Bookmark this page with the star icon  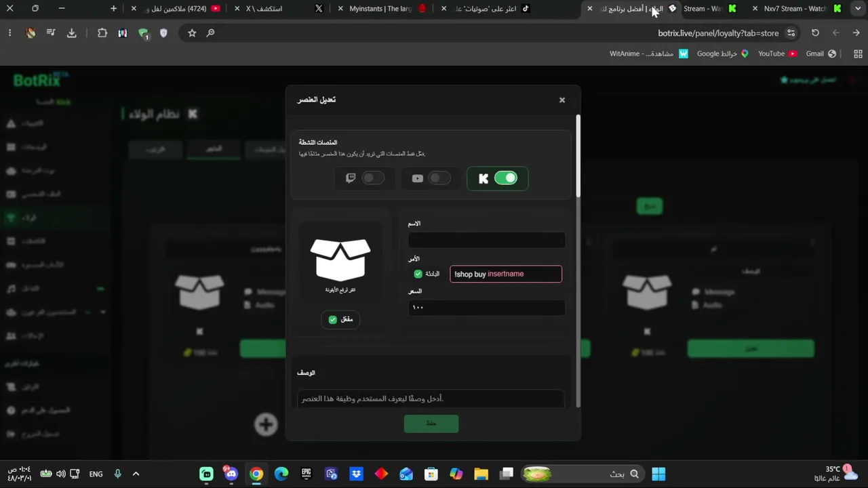coord(192,33)
